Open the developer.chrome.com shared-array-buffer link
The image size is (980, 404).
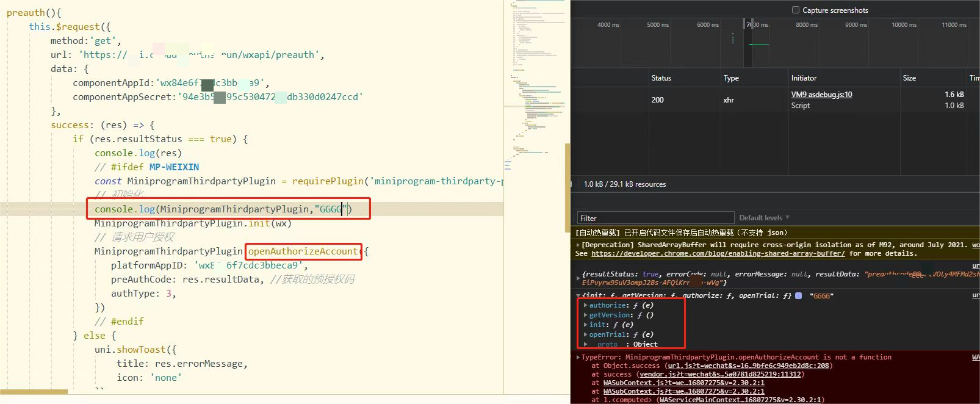pyautogui.click(x=718, y=253)
